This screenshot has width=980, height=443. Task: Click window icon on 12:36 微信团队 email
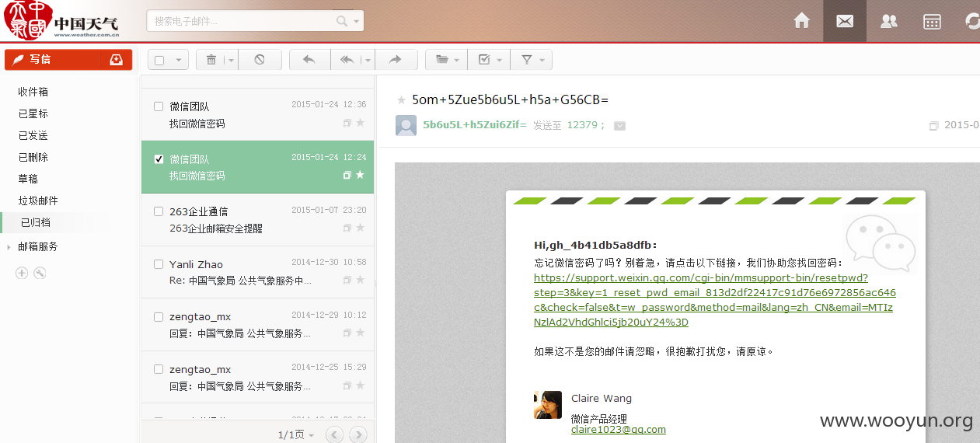point(347,123)
